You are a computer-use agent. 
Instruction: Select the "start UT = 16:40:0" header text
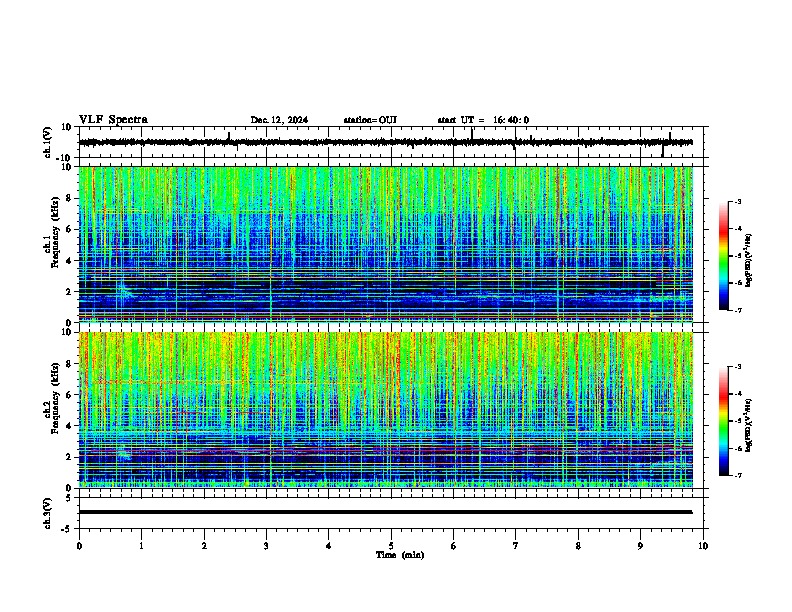(483, 120)
